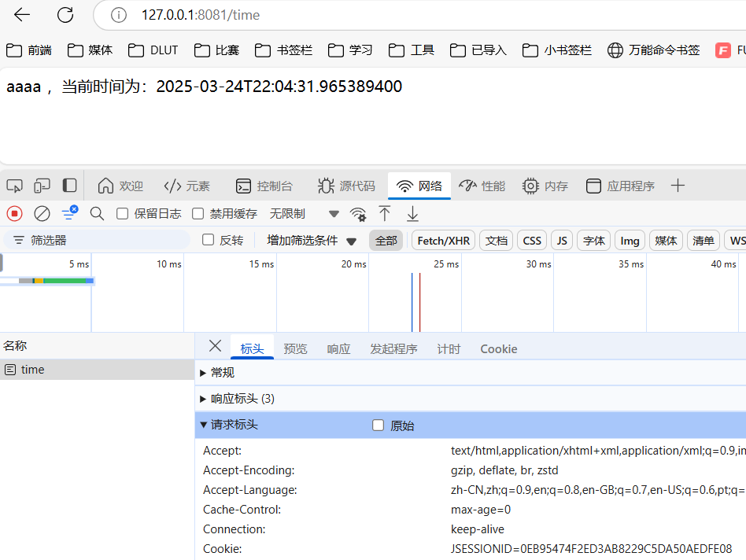This screenshot has width=746, height=560.
Task: Open the 增加筛选条件 dropdown
Action: click(x=312, y=241)
